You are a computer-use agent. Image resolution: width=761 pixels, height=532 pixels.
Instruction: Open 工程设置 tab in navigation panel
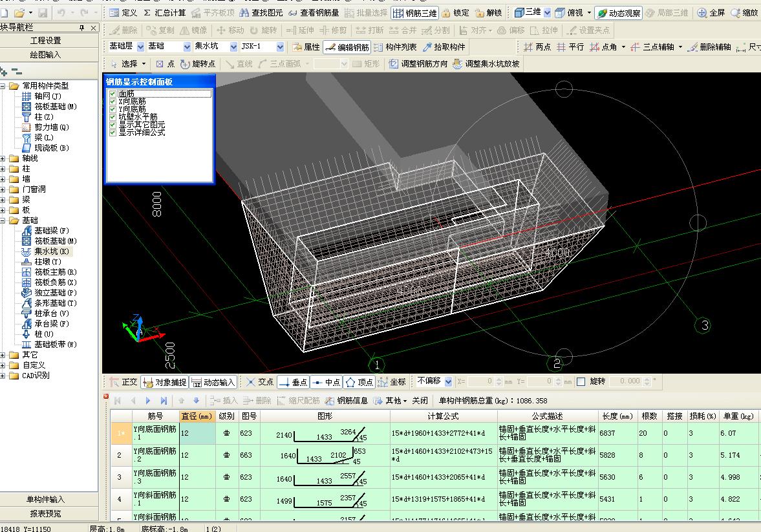(x=46, y=40)
